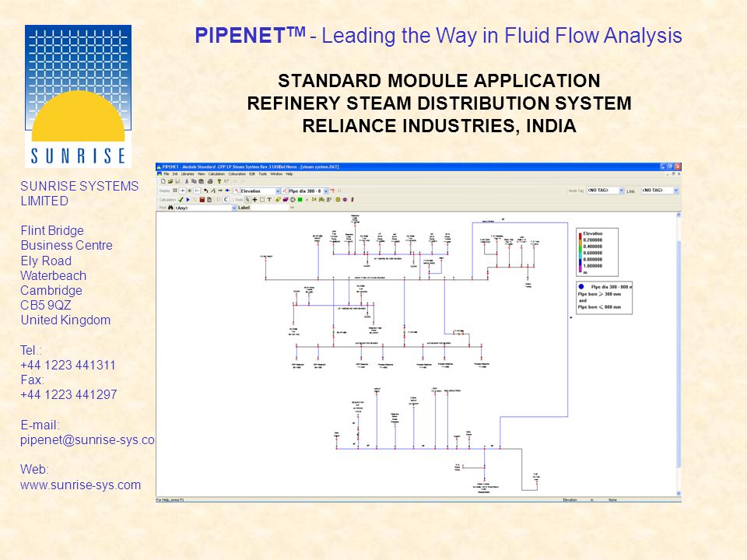Click the Save disk toolbar icon
The height and width of the screenshot is (560, 747).
pyautogui.click(x=177, y=181)
